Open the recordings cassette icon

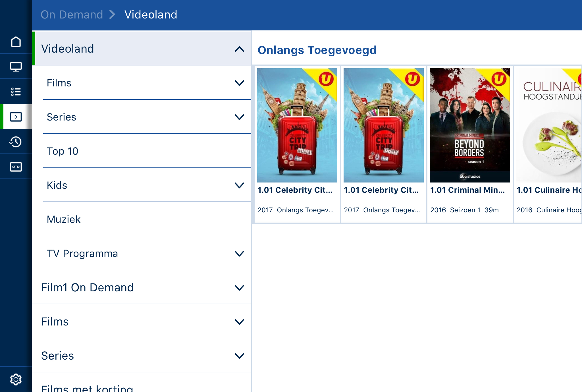tap(16, 167)
